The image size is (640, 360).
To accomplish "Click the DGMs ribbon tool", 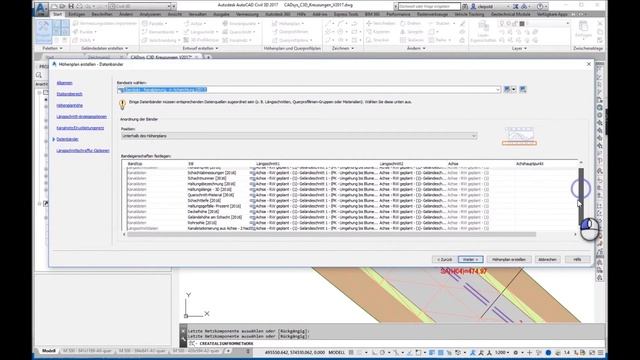I will 83,40.
